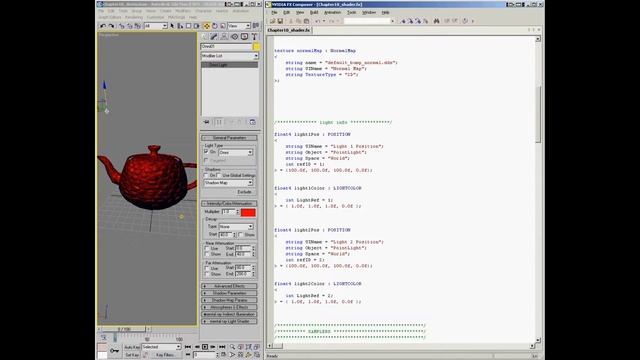640x360 pixels.
Task: Open the Modifier List dropdown
Action: (x=229, y=56)
